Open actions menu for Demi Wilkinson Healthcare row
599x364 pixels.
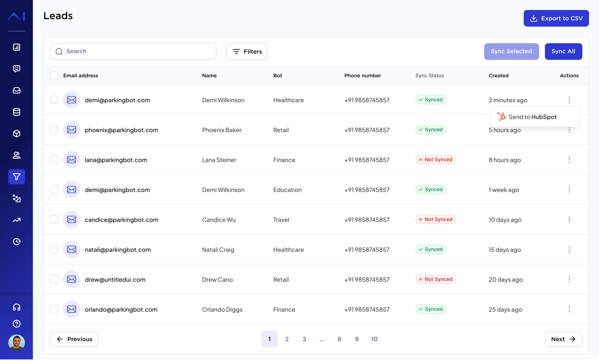[x=569, y=100]
